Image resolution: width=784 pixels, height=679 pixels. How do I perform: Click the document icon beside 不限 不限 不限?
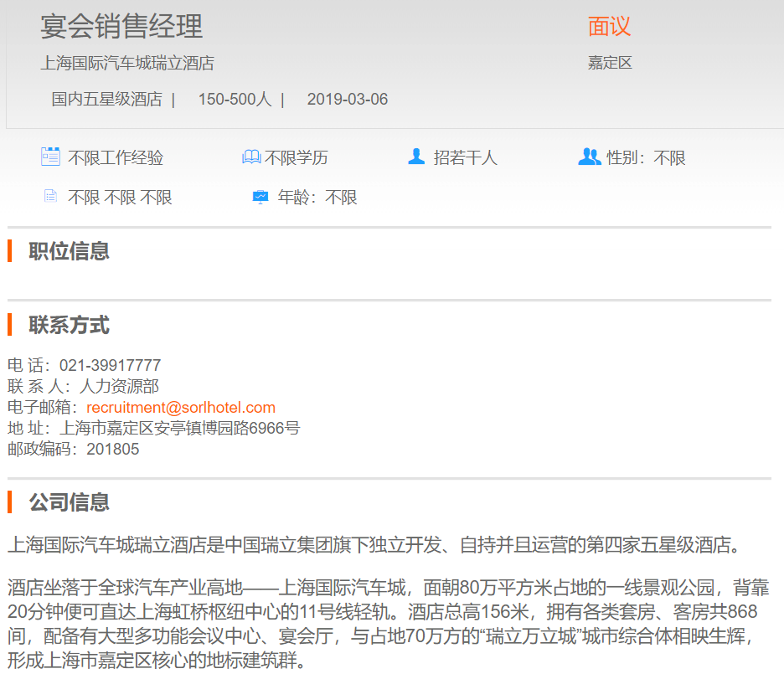pos(50,197)
